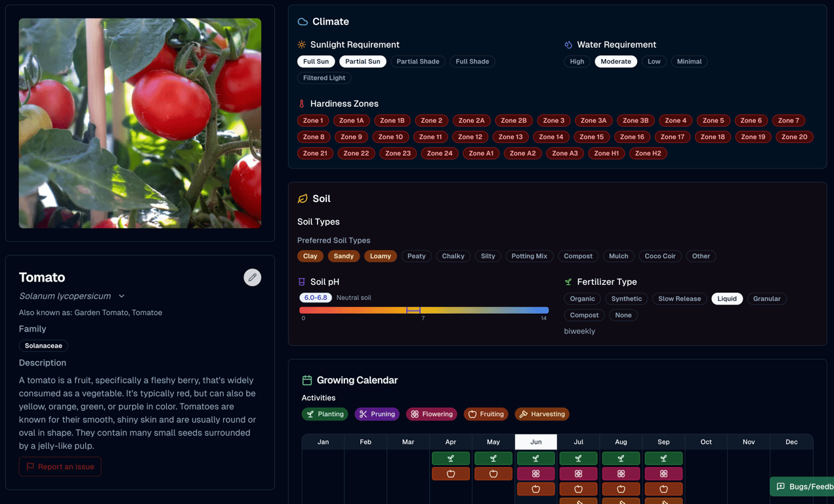This screenshot has width=834, height=504.
Task: Filter calendar by Flowering activity
Action: [432, 414]
